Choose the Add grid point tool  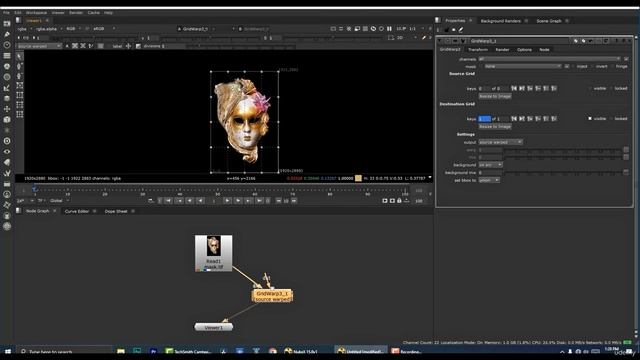tap(19, 66)
